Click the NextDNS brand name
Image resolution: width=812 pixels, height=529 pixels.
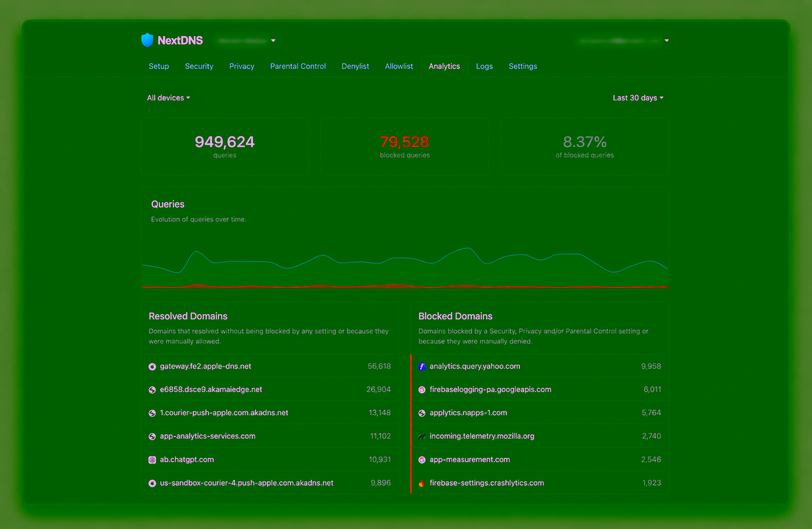(x=180, y=40)
